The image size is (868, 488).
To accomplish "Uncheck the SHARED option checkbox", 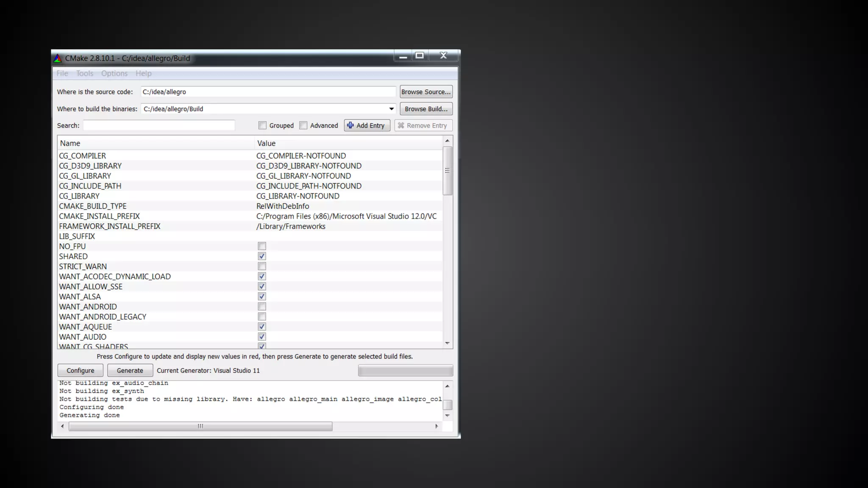I will pos(262,256).
